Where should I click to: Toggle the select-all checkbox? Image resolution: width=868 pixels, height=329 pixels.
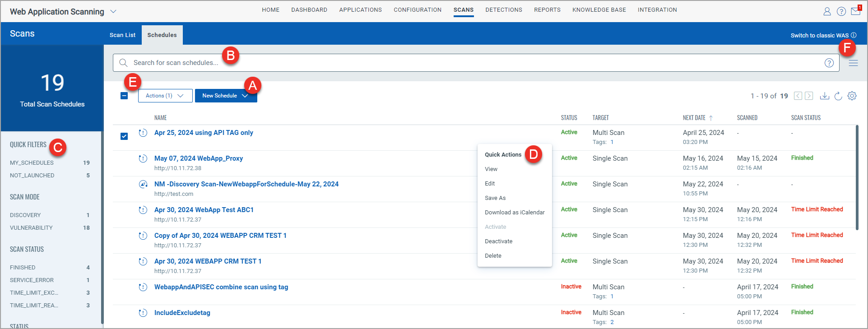[124, 96]
